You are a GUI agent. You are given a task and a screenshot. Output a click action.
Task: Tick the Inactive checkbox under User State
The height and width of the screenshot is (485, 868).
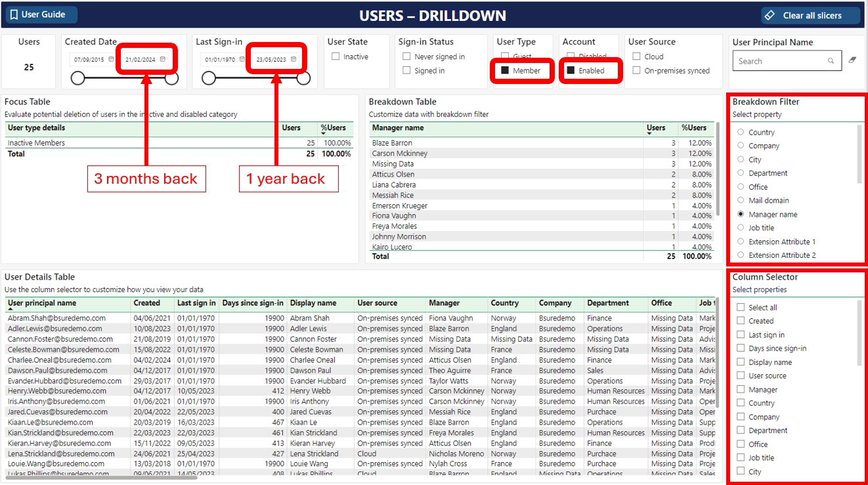tap(336, 56)
